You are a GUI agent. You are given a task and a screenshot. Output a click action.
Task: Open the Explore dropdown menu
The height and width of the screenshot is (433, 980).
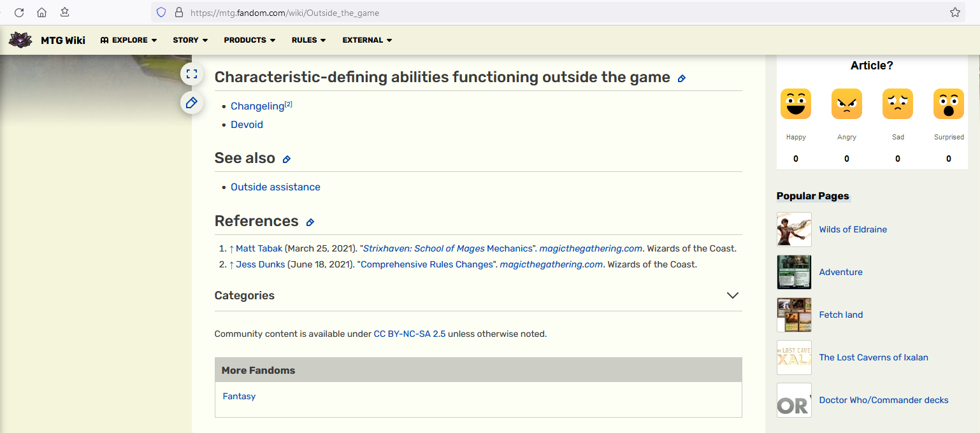click(x=129, y=40)
